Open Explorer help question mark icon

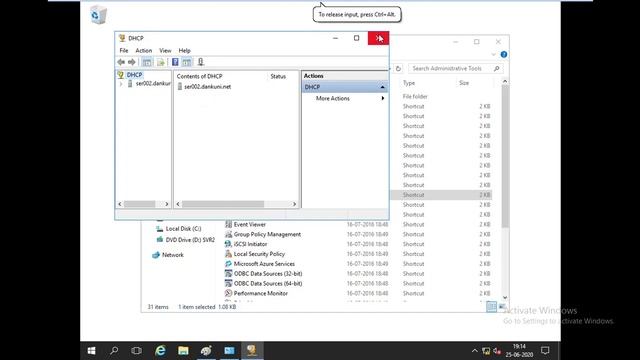coord(504,54)
